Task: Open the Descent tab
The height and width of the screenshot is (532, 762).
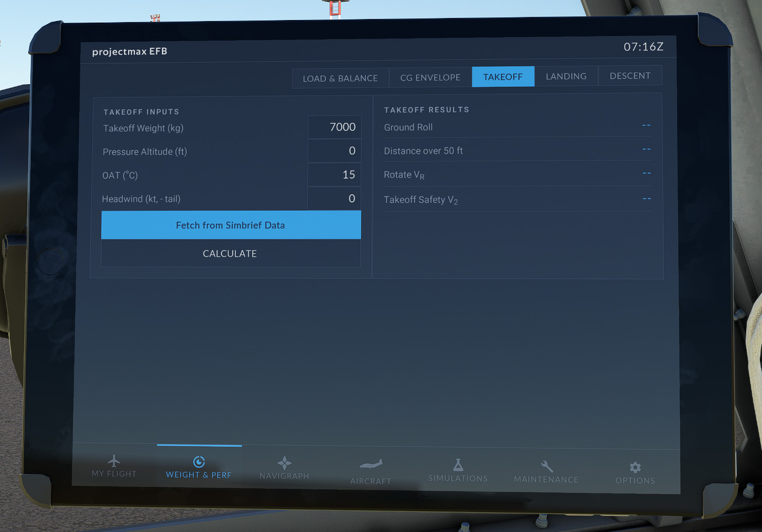Action: coord(630,75)
